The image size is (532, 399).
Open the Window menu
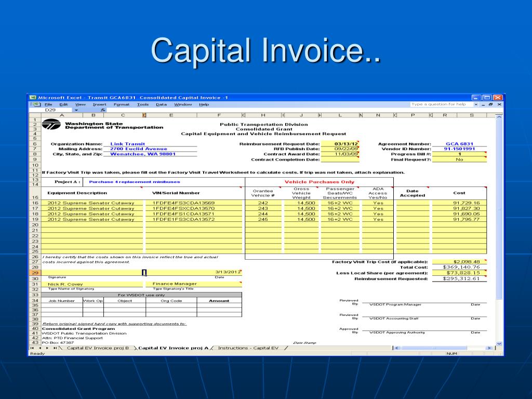tap(183, 104)
